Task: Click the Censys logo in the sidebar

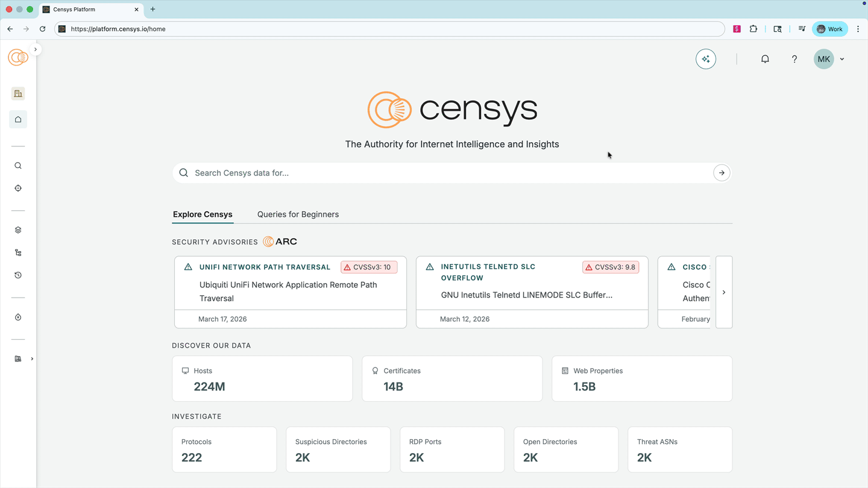Action: 18,57
